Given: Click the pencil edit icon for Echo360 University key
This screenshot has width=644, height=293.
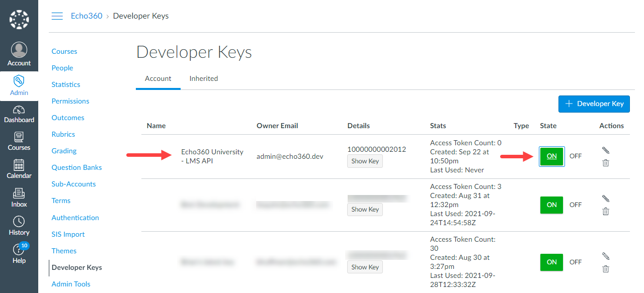Looking at the screenshot, I should [606, 150].
